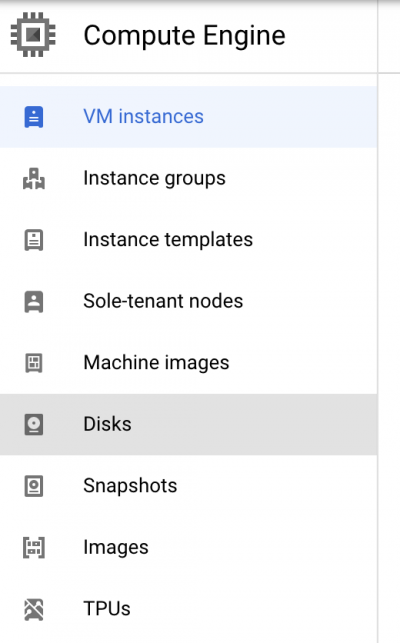Open the TPUs section
The image size is (400, 643).
[188, 609]
